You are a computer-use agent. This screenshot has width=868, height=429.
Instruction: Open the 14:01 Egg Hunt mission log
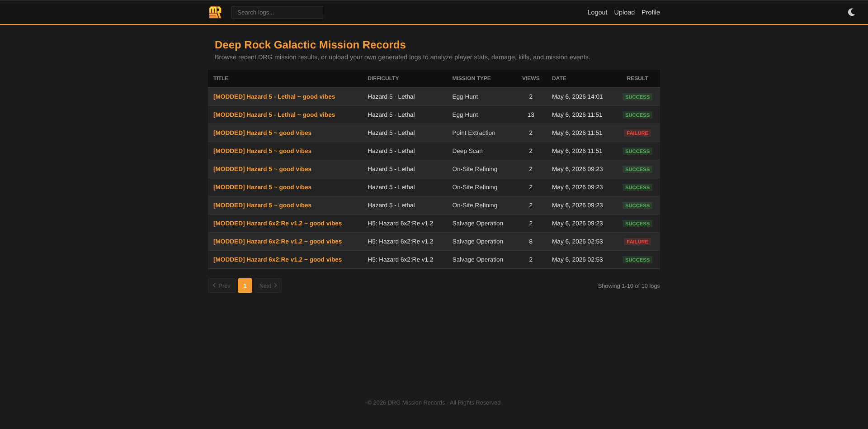point(274,96)
